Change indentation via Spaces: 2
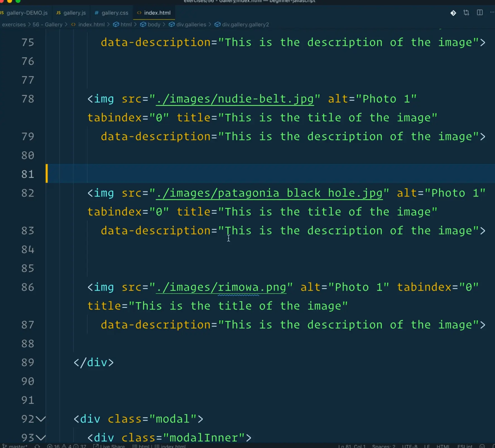 (383, 446)
